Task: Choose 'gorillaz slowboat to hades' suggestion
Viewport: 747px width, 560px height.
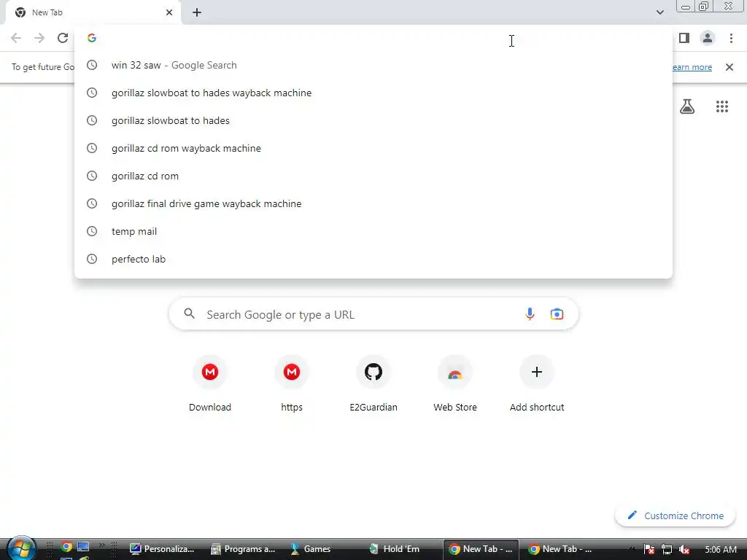Action: [x=373, y=120]
